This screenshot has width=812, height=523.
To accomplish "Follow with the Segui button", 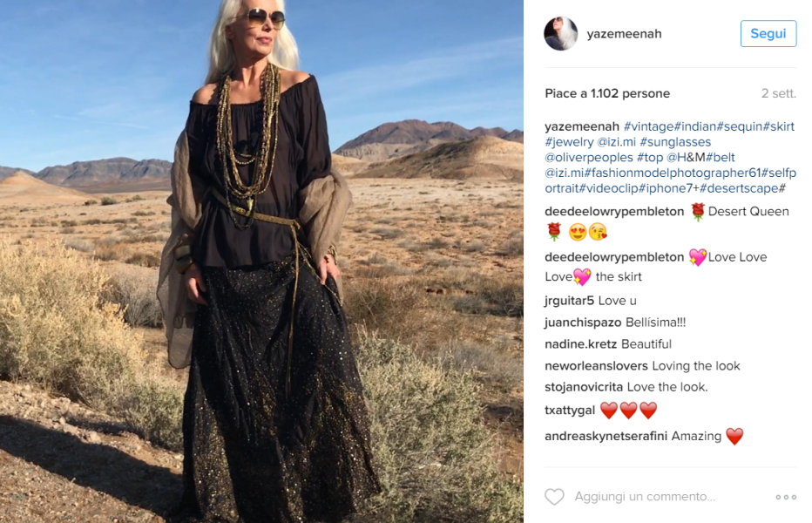I will [768, 34].
